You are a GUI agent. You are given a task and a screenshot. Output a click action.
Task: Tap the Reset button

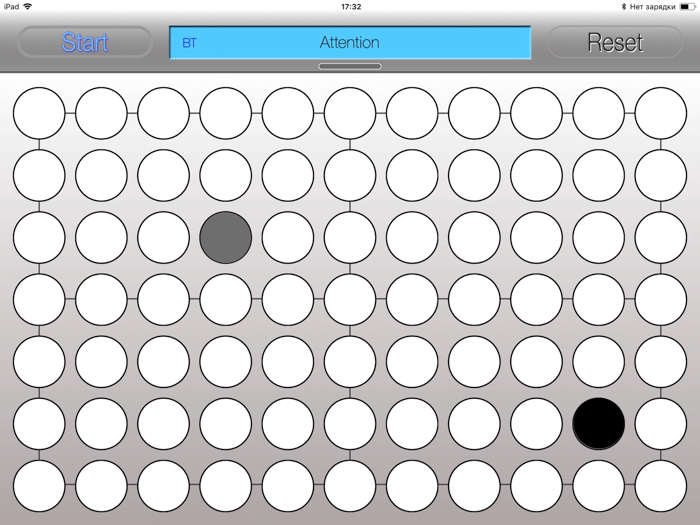(x=615, y=42)
